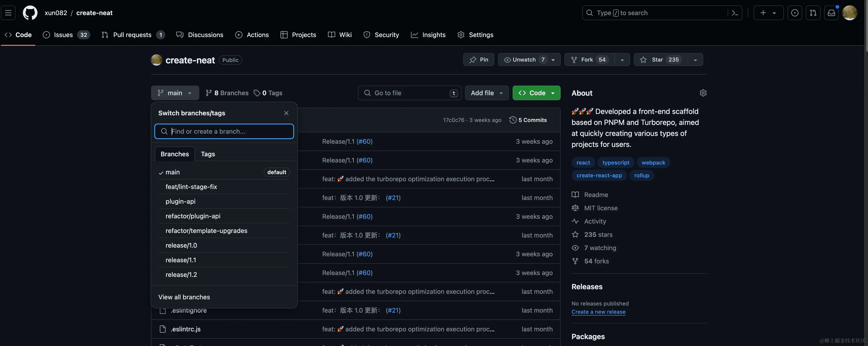Open the hamburger navigation menu

click(x=8, y=13)
